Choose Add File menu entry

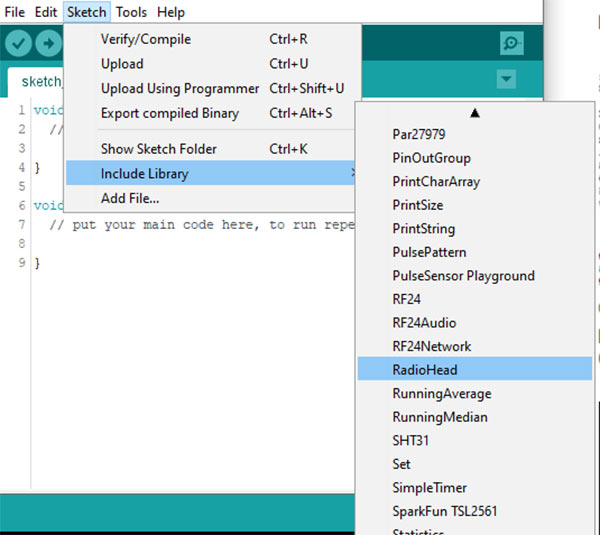tap(130, 198)
